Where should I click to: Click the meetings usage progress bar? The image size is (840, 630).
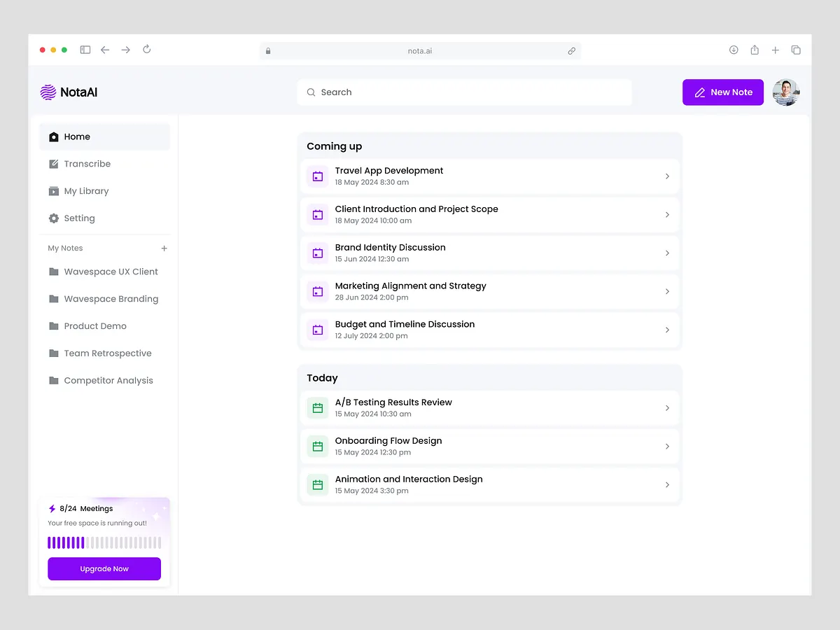click(x=104, y=542)
